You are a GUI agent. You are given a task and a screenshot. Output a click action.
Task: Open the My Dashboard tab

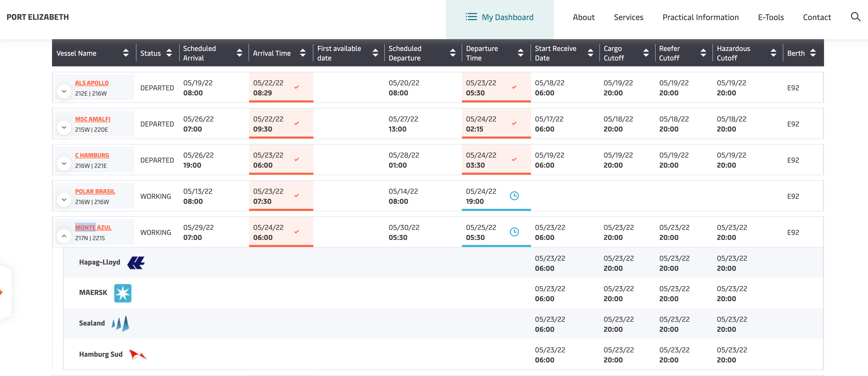pyautogui.click(x=500, y=19)
